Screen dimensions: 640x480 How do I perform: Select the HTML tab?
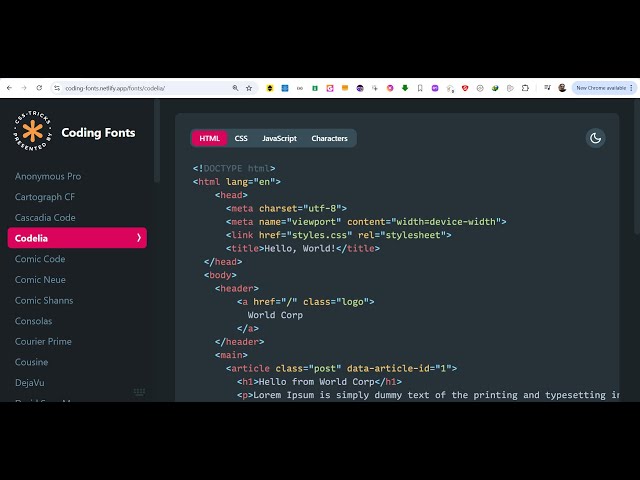click(x=209, y=138)
